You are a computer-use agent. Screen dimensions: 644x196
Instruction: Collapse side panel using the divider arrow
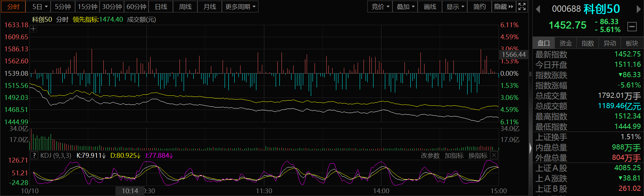(x=530, y=148)
